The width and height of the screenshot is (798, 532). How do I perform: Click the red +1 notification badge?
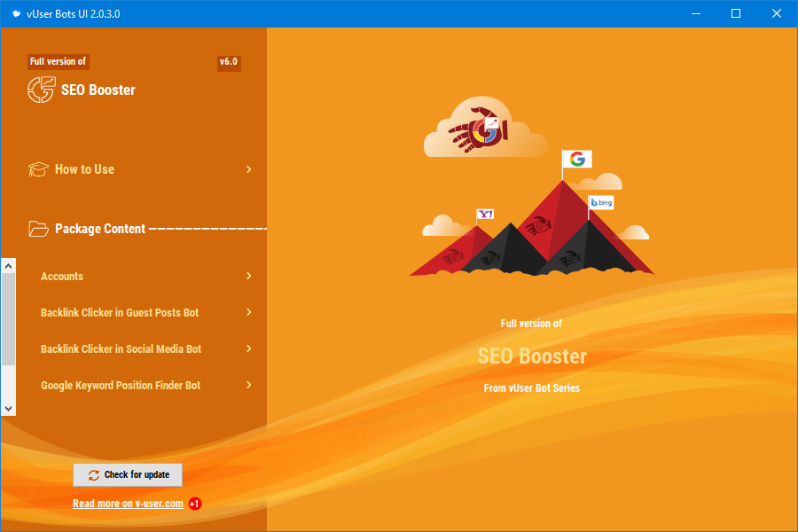[195, 504]
